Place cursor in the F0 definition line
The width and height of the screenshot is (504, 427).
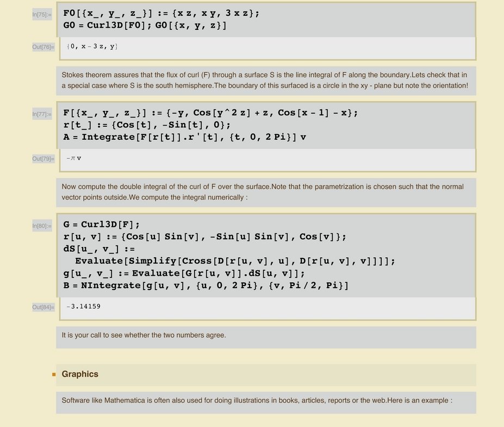tap(161, 13)
